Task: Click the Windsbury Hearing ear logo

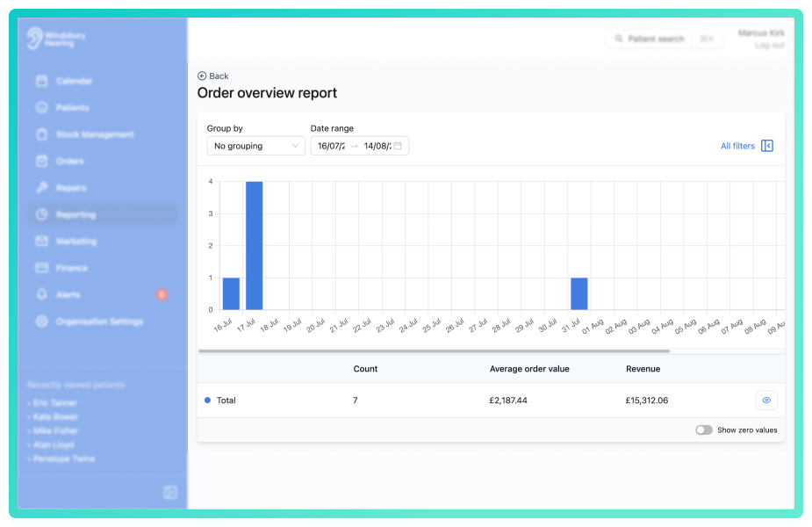Action: 35,39
